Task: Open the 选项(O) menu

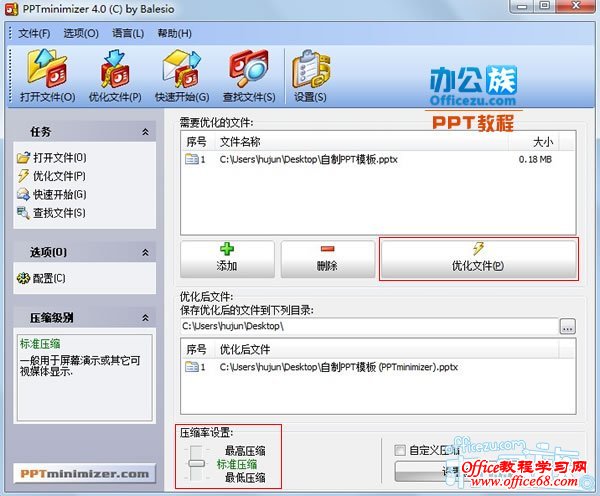Action: (x=81, y=33)
